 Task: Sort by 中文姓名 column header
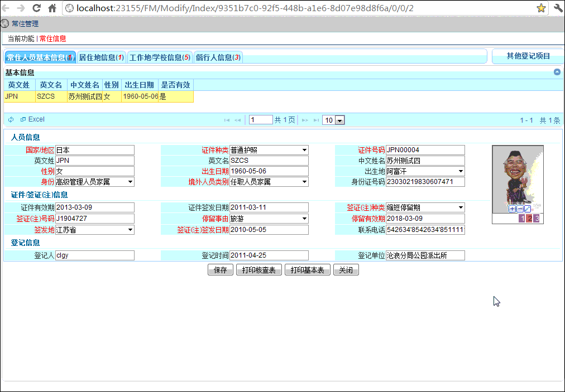pos(85,85)
